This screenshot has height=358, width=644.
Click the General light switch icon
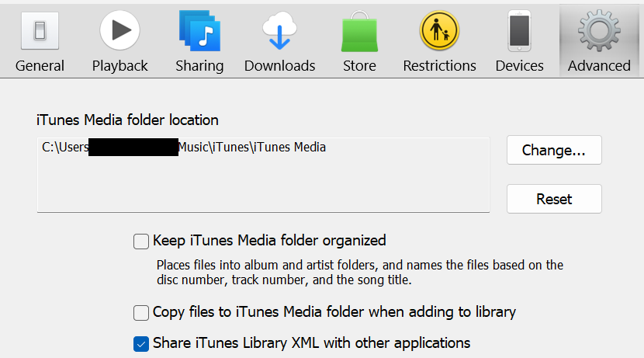(40, 31)
